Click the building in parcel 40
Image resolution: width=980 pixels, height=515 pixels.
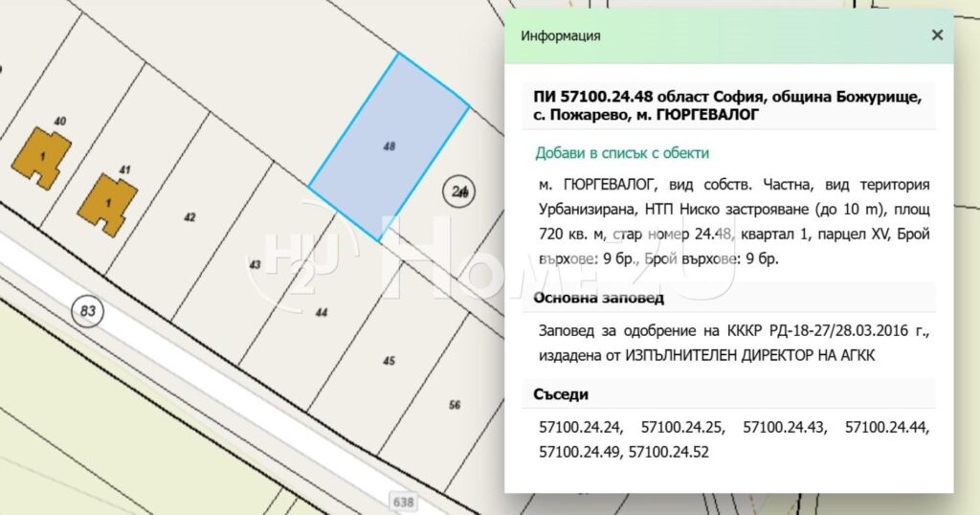[41, 158]
